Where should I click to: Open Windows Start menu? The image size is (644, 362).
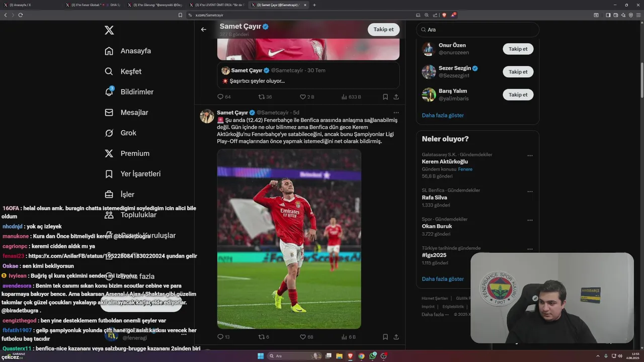[261, 356]
